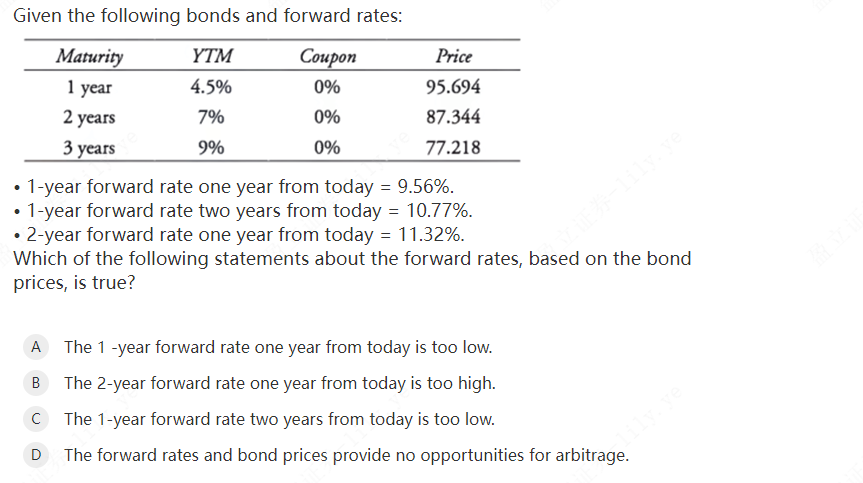Select answer option B circle

[x=36, y=383]
